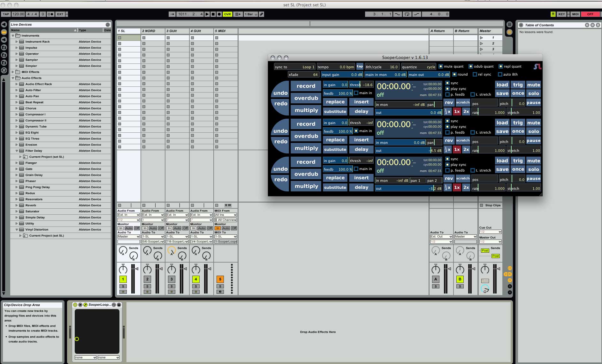Activate track 1 activator button
The image size is (602, 364).
123,279
